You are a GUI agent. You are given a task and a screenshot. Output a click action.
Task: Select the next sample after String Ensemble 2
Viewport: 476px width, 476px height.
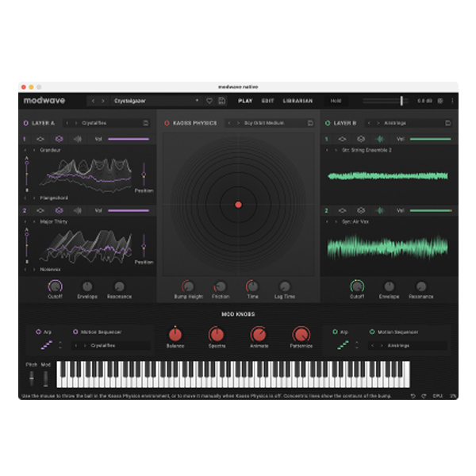336,150
